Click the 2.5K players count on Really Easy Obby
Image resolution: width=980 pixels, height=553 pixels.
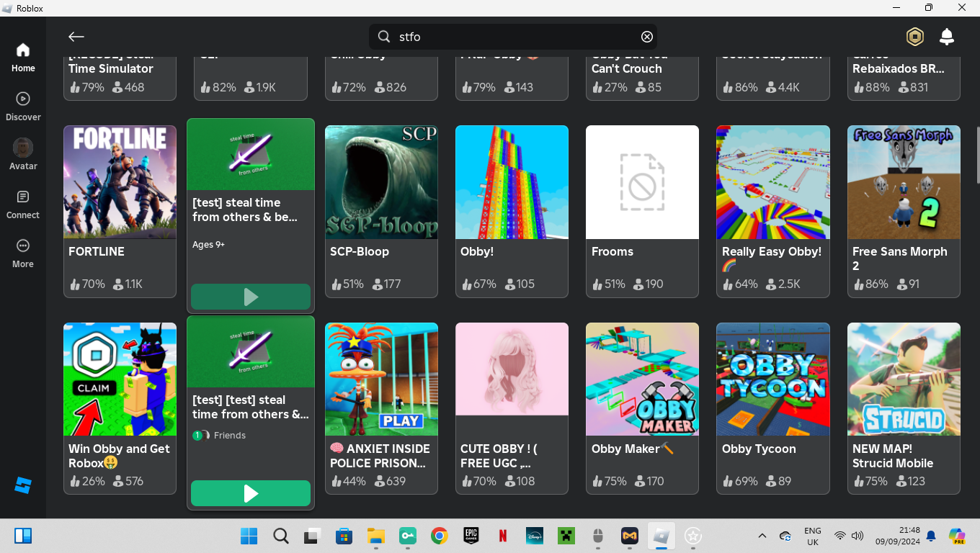pos(783,284)
